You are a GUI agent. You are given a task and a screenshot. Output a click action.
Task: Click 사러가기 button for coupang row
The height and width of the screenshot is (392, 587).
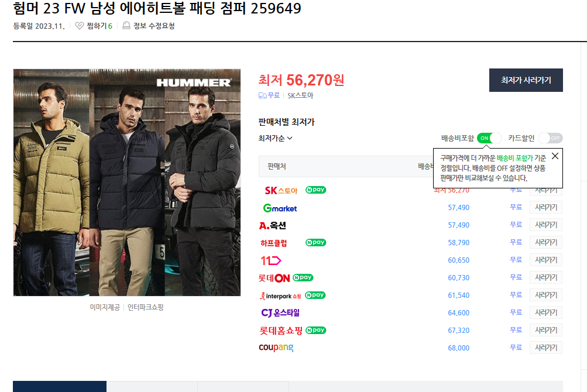point(545,348)
